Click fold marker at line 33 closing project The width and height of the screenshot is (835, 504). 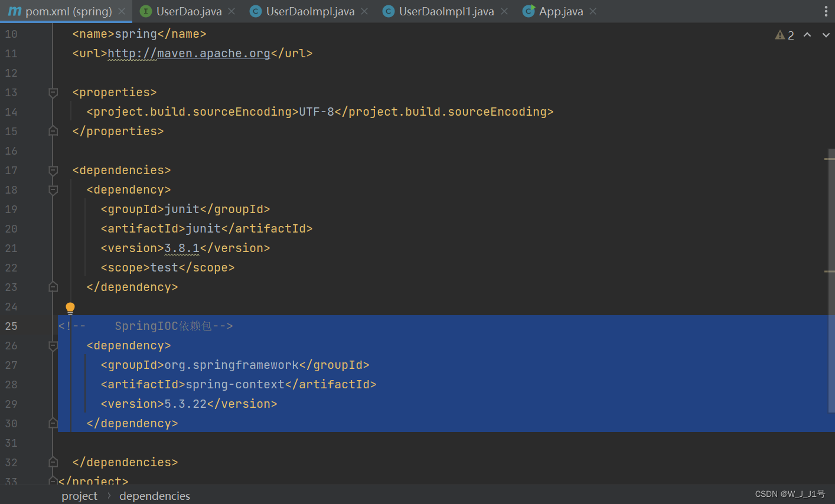[53, 481]
